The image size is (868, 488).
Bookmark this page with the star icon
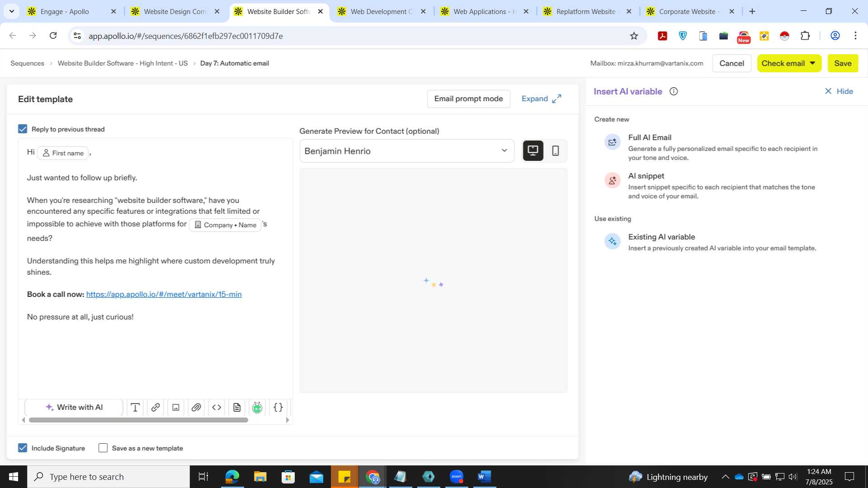(x=634, y=36)
